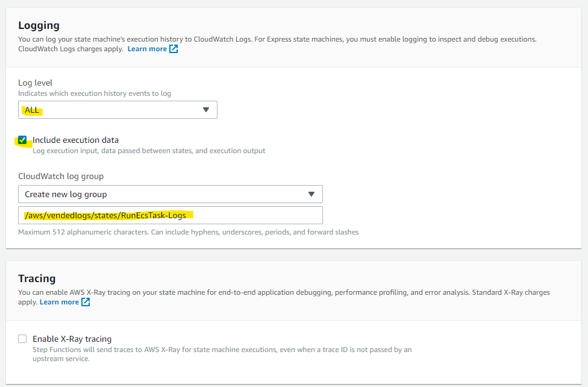Open Learn more link in Logging section
Image resolution: width=588 pixels, height=387 pixels.
point(148,48)
